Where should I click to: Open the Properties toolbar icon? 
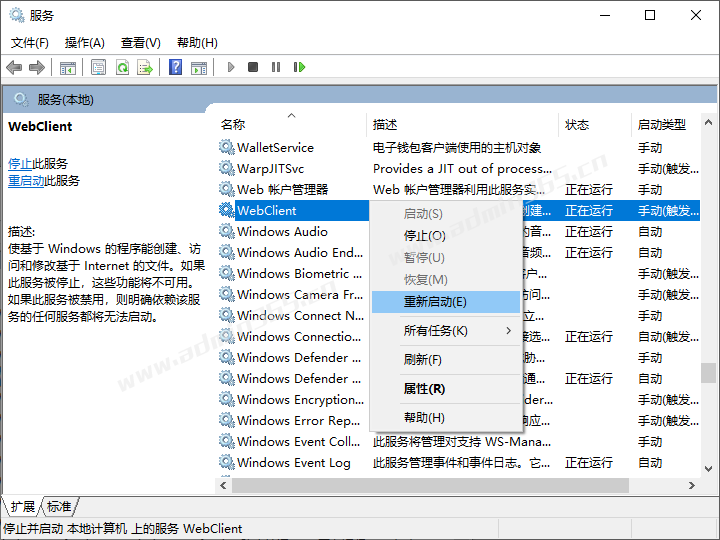pos(98,68)
